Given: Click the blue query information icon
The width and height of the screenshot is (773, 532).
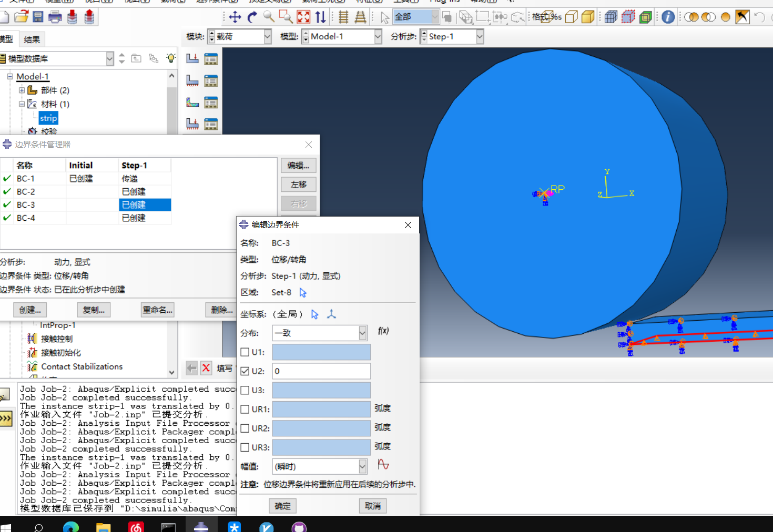Looking at the screenshot, I should point(668,17).
